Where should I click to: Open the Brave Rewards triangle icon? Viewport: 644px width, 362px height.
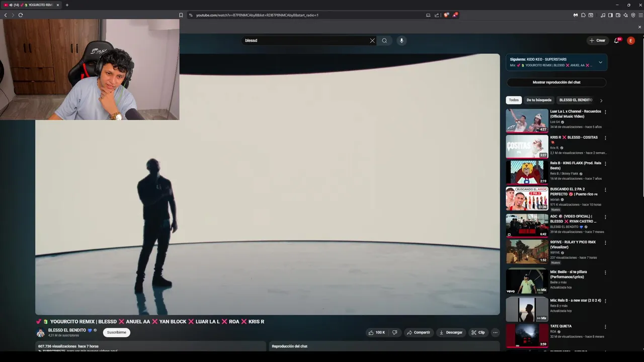455,15
